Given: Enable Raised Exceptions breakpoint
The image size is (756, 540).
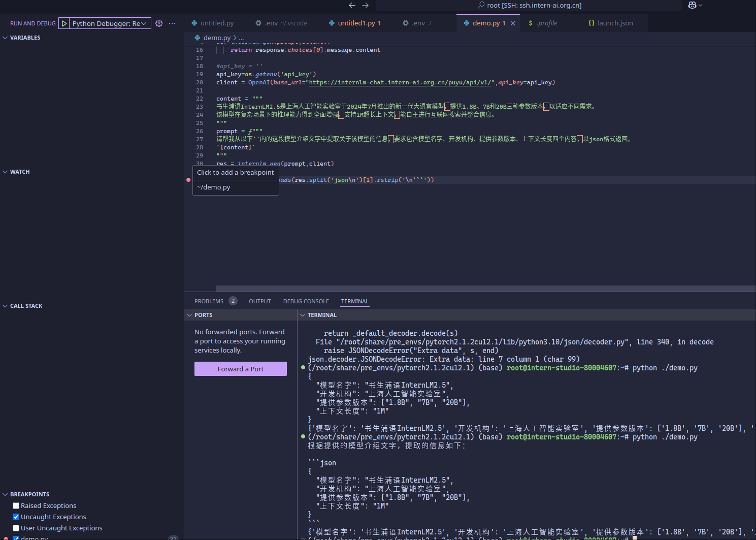Looking at the screenshot, I should pos(16,505).
